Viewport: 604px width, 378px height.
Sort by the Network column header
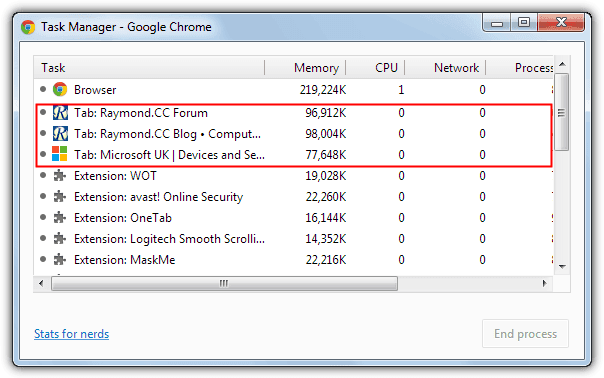[x=445, y=67]
